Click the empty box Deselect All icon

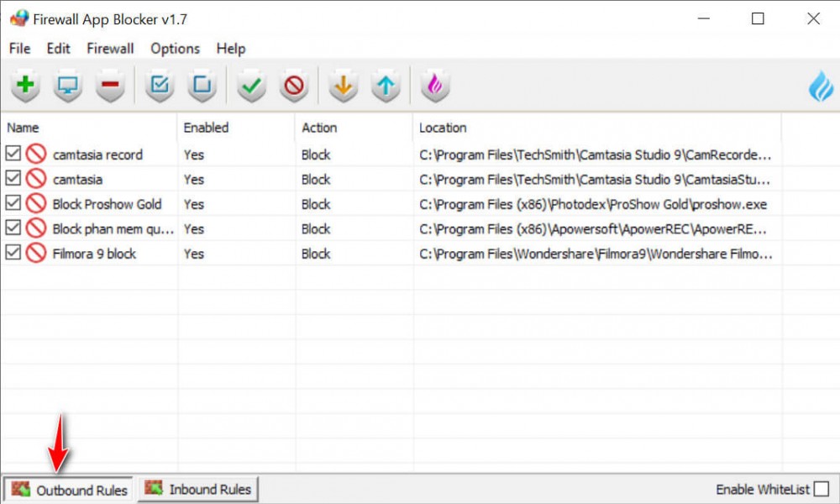click(x=202, y=85)
